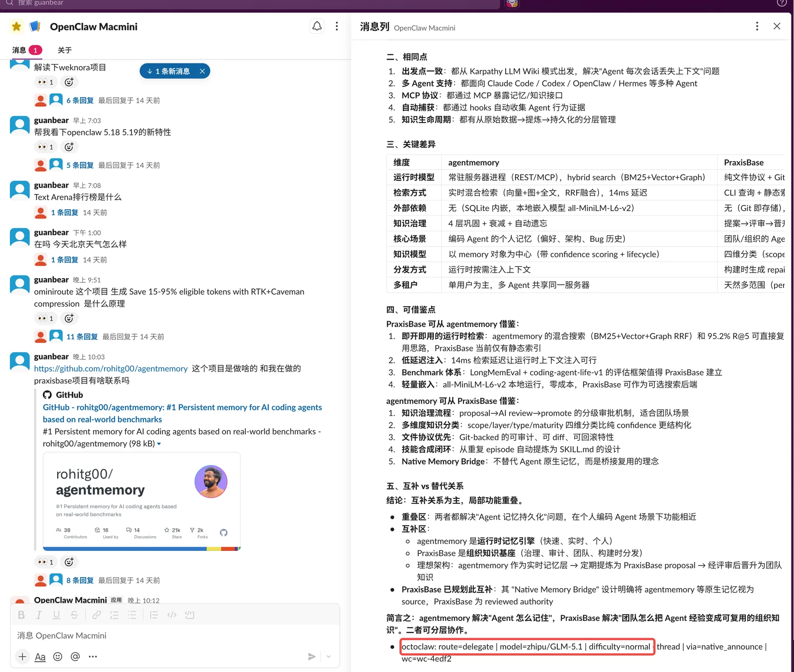This screenshot has width=794, height=672.
Task: Select the agentmemory table column header
Action: tap(473, 162)
